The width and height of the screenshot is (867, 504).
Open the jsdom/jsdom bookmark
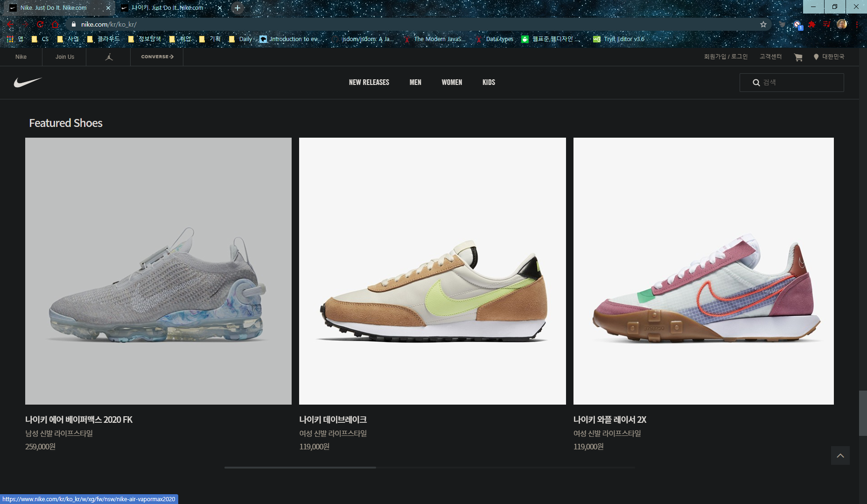(x=363, y=39)
